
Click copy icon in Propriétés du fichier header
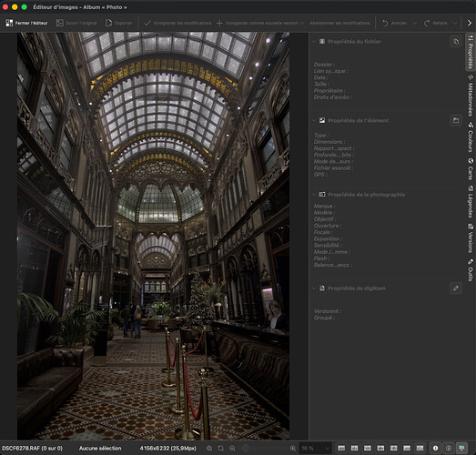456,41
